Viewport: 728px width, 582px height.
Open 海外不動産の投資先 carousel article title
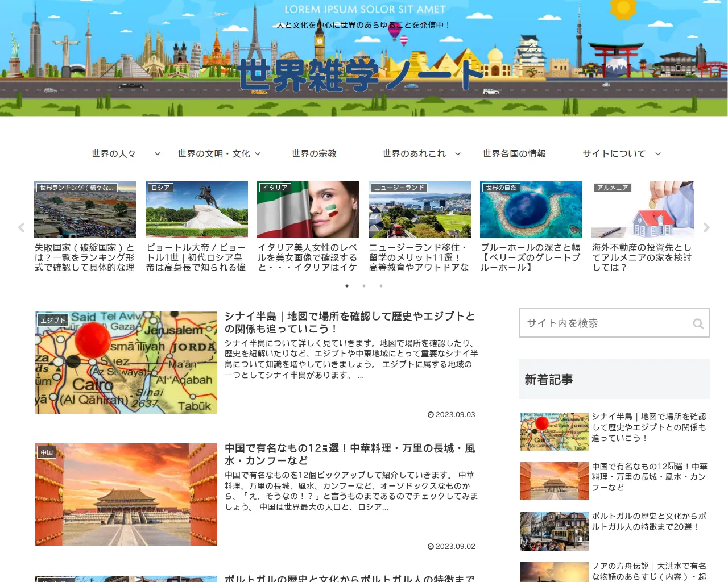click(642, 257)
